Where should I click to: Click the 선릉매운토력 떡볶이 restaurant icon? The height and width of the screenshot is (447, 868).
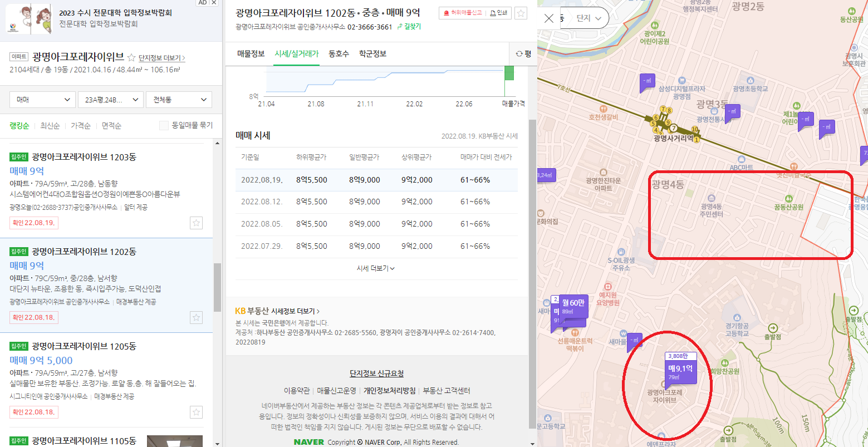(575, 333)
